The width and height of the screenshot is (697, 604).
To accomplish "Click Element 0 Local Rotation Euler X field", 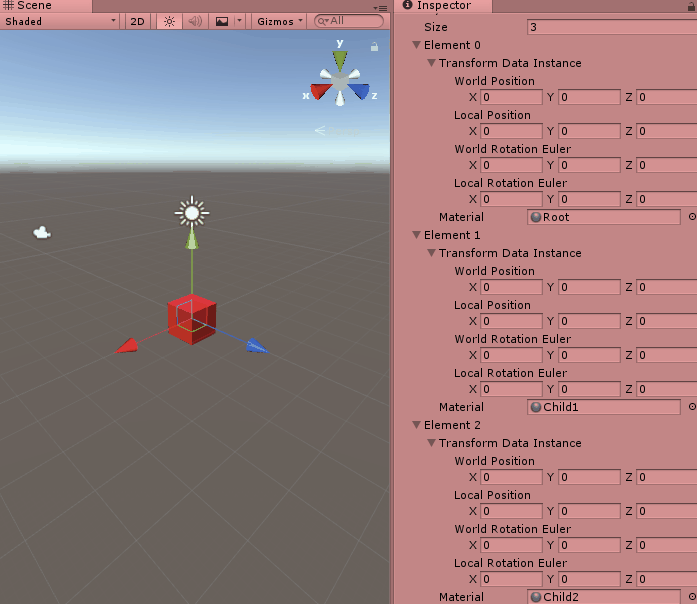I will tap(511, 199).
